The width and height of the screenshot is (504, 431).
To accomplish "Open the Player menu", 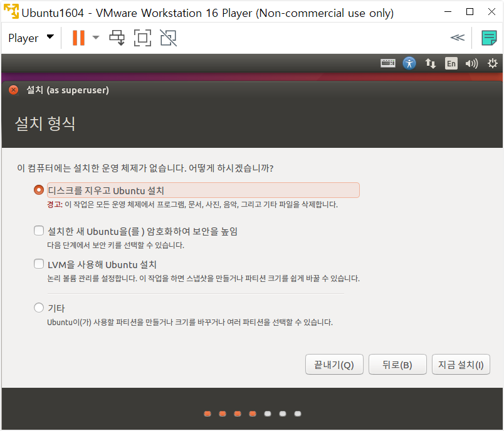I will [x=31, y=38].
